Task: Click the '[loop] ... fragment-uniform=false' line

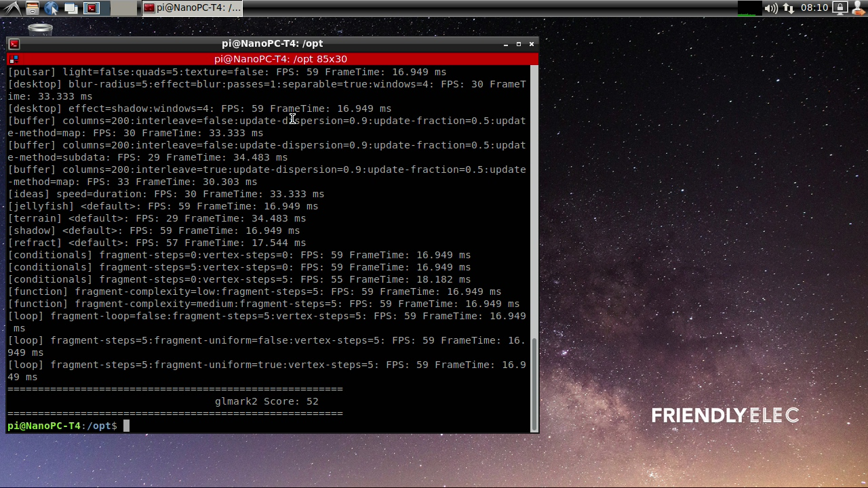Action: (267, 346)
